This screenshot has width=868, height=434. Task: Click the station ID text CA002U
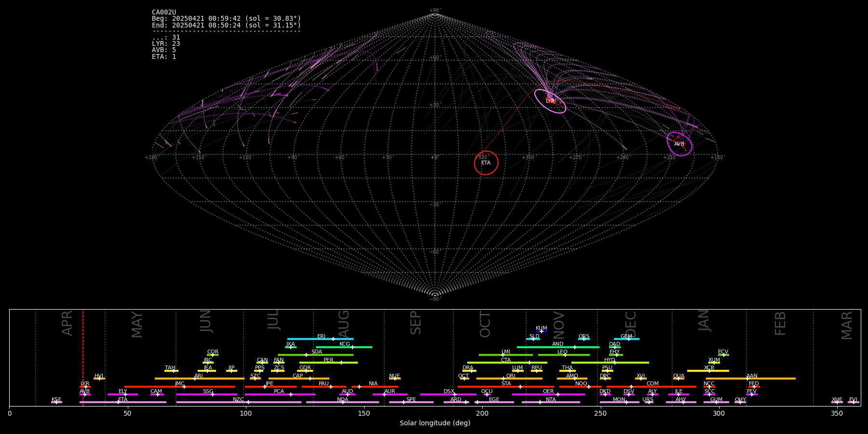(164, 13)
